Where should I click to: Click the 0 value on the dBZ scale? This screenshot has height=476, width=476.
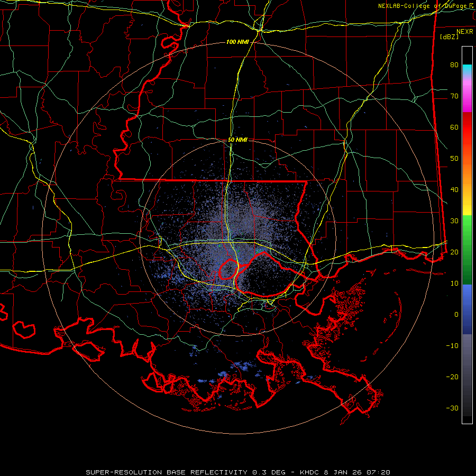[x=456, y=315]
